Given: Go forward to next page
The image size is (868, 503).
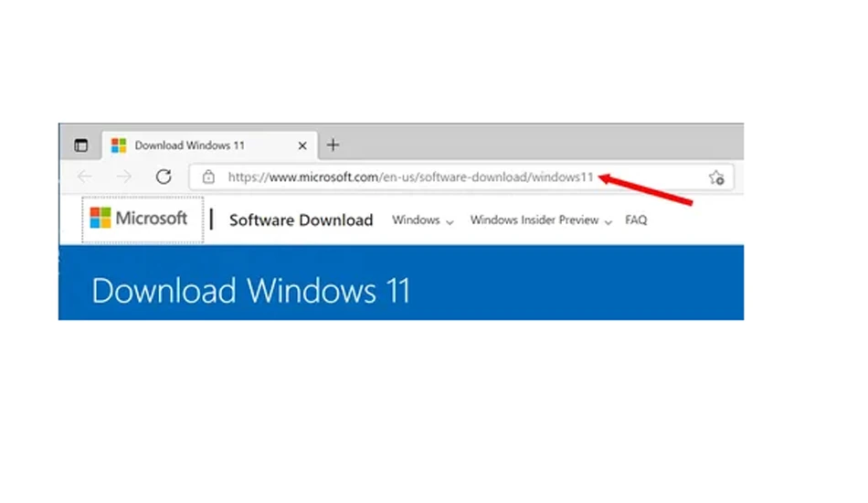Looking at the screenshot, I should 124,177.
